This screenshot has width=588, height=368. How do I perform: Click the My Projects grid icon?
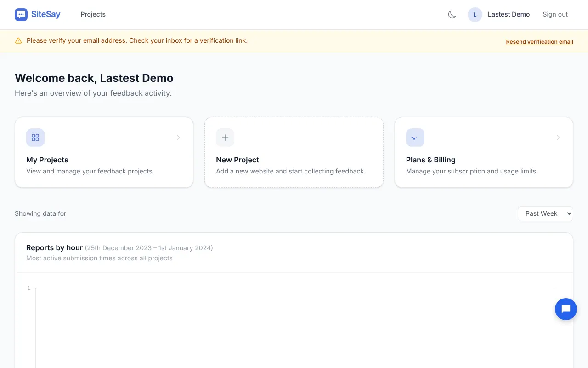coord(35,138)
